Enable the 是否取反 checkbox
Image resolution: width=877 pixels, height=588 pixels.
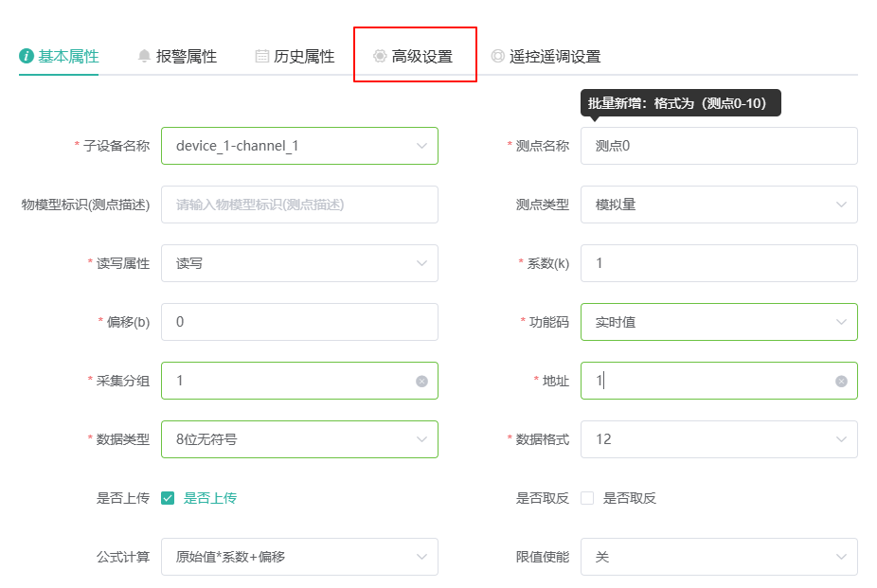coord(587,498)
